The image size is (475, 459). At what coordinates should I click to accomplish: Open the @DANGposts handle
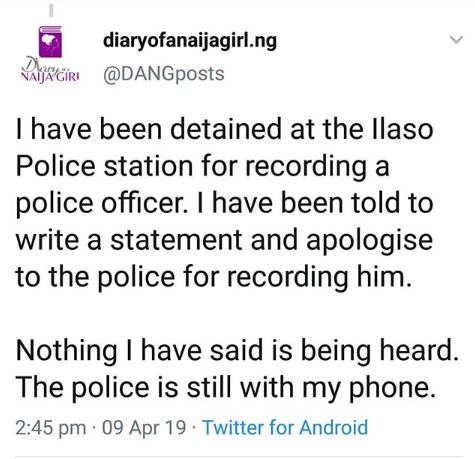tap(164, 74)
